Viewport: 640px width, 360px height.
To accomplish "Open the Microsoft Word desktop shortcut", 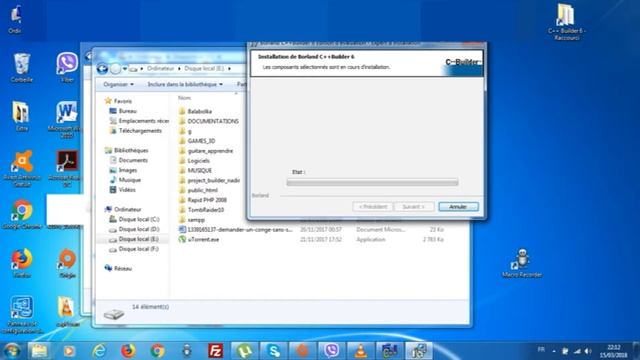I will coord(66,119).
